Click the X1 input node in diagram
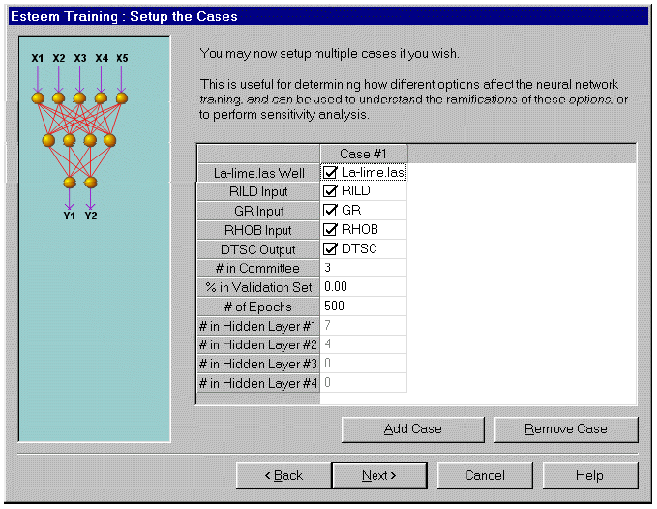This screenshot has width=657, height=509. 38,98
